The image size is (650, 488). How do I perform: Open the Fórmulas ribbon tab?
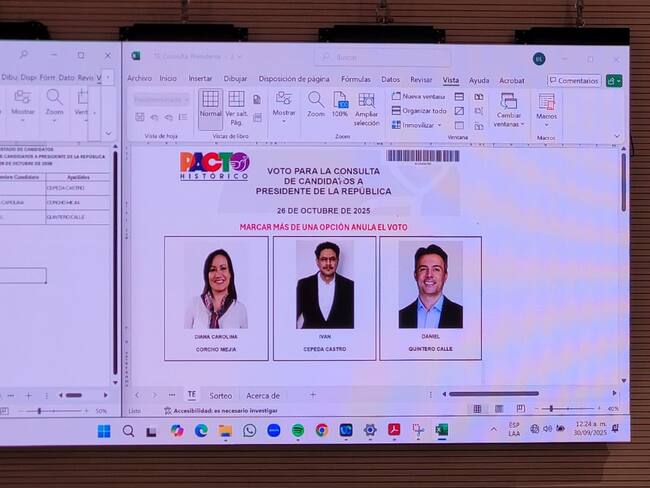pos(355,79)
